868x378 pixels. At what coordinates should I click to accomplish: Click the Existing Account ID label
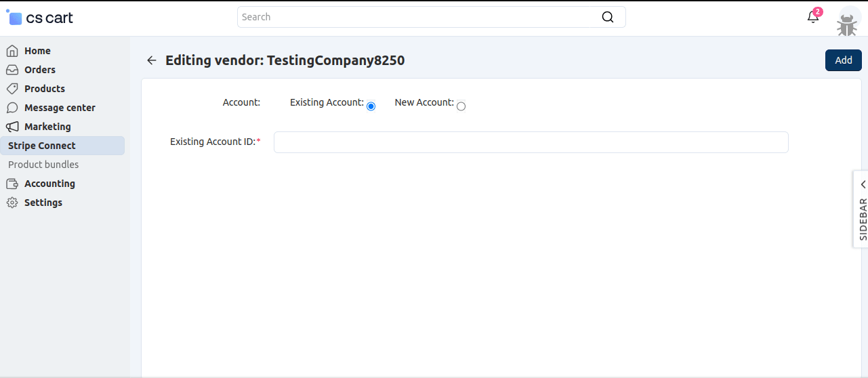click(215, 142)
